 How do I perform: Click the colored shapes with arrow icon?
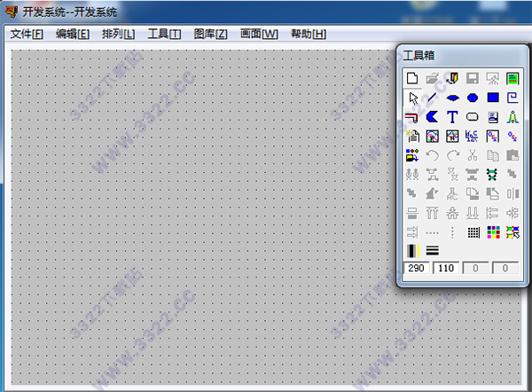[x=412, y=155]
